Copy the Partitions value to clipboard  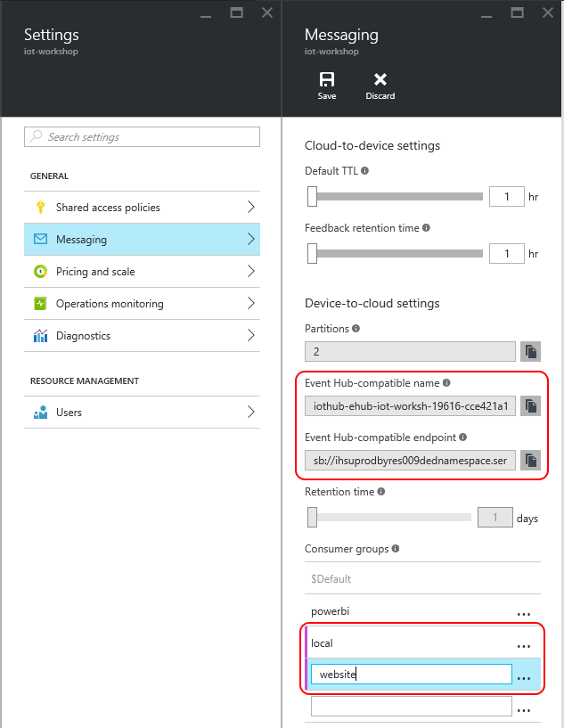pos(530,351)
